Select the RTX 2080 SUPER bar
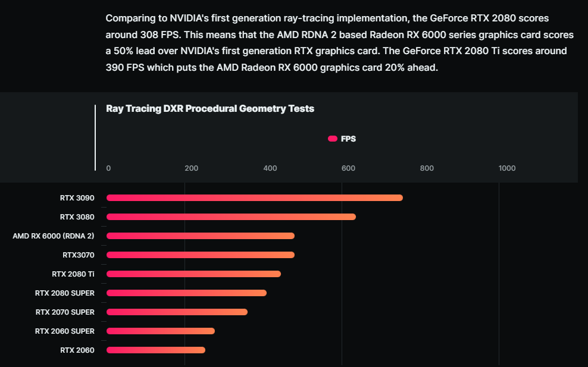The image size is (588, 367). (x=186, y=293)
